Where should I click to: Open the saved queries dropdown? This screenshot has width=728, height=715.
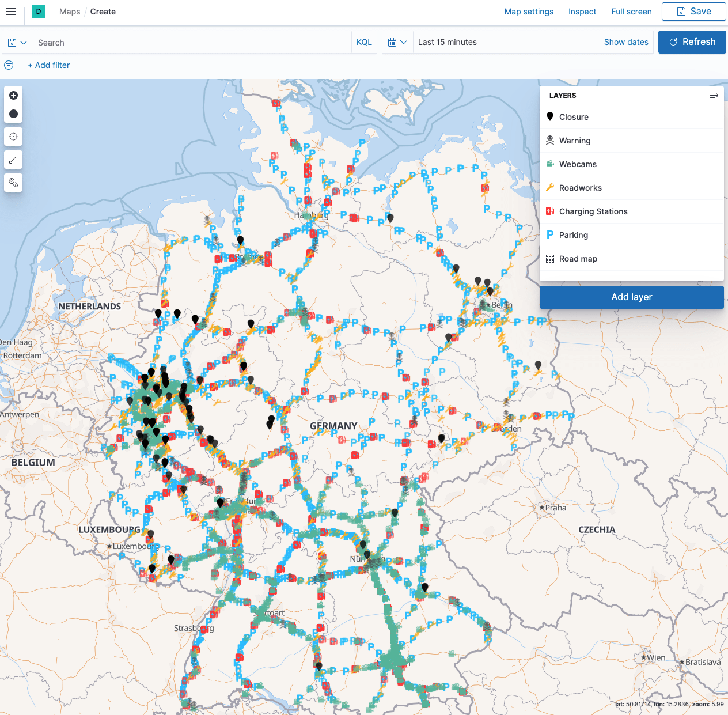[17, 43]
